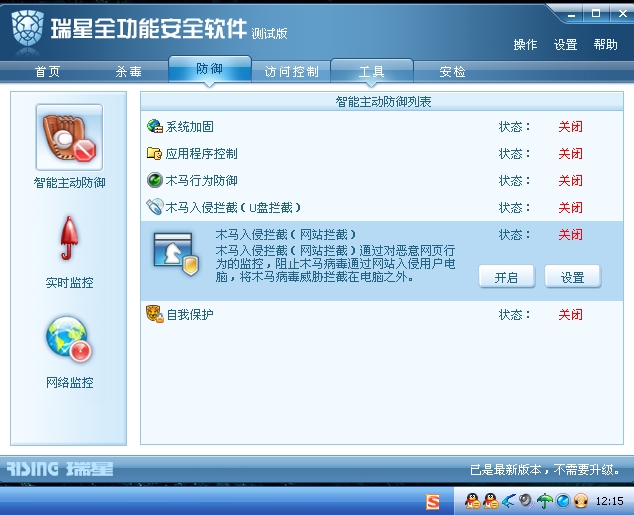Screen dimensions: 634x515
Task: Click the 自我保护 tiger head icon
Action: 155,314
